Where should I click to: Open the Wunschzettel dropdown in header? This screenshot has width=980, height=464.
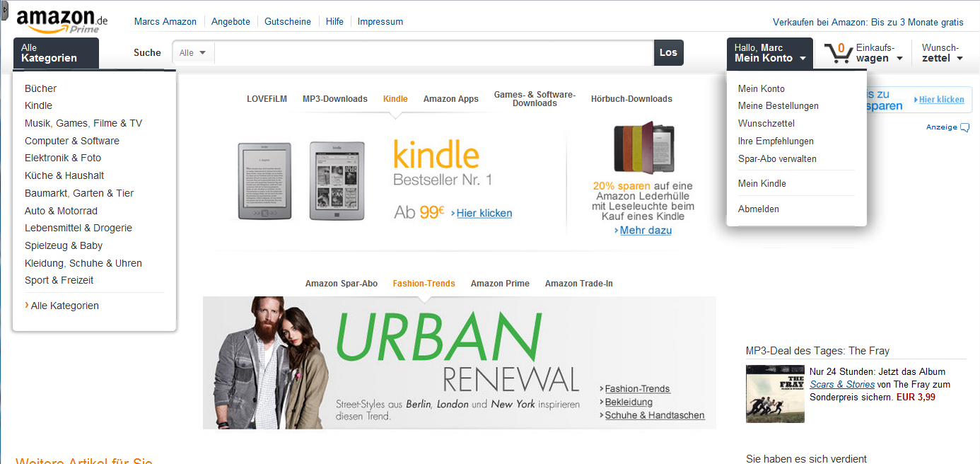tap(943, 53)
